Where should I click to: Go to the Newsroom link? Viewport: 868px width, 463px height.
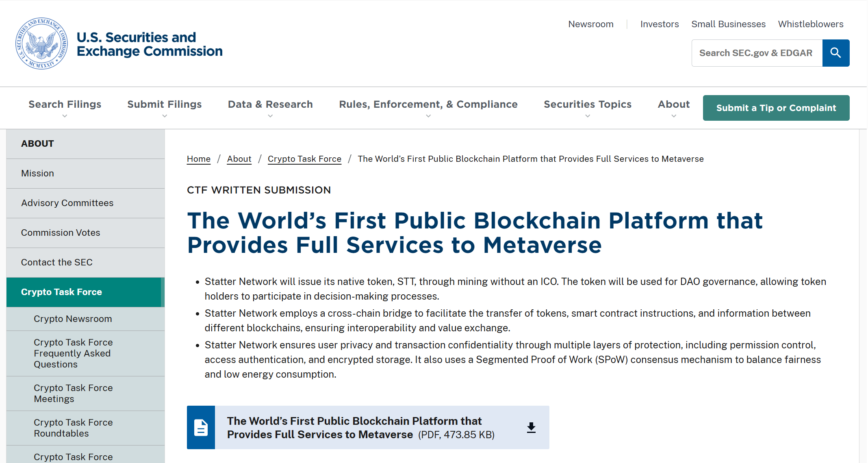(591, 24)
